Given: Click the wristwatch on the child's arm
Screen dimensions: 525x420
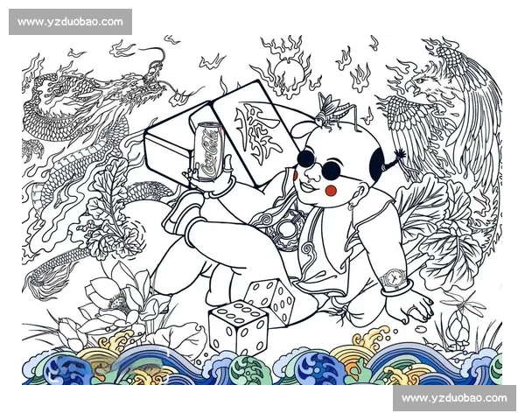Looking at the screenshot, I should pos(394,279).
